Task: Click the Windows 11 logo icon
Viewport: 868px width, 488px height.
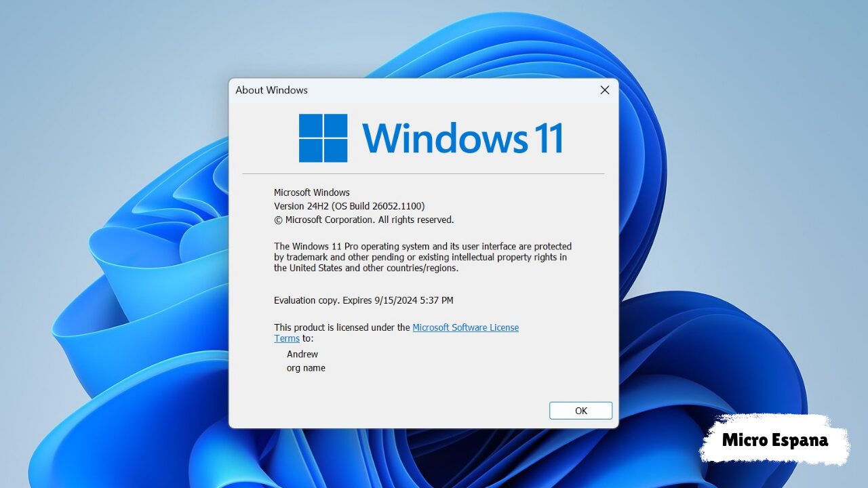Action: pyautogui.click(x=323, y=138)
